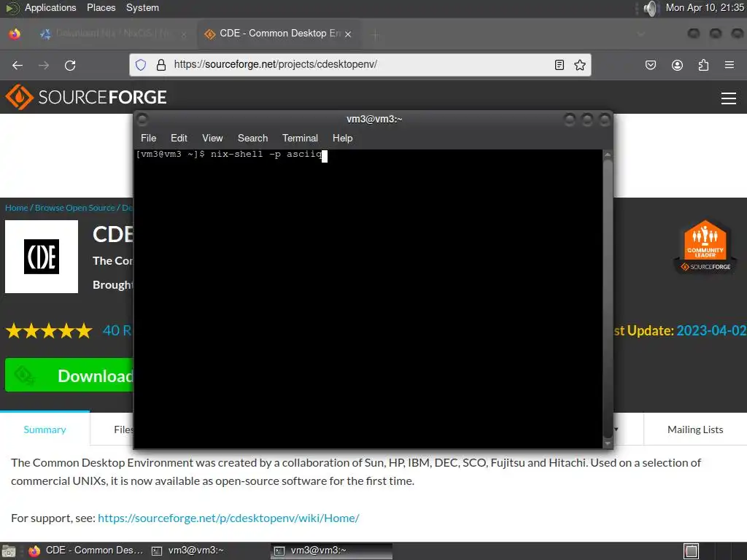The height and width of the screenshot is (560, 747).
Task: Select the Summary tab
Action: point(44,429)
